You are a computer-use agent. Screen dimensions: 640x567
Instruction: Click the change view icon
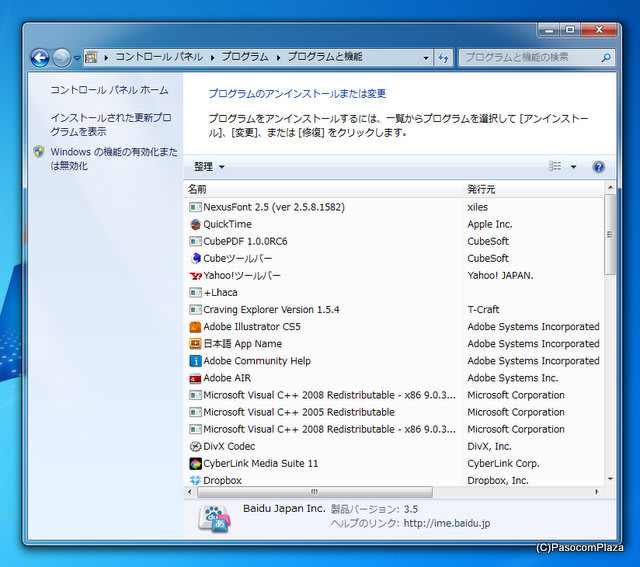click(x=555, y=166)
